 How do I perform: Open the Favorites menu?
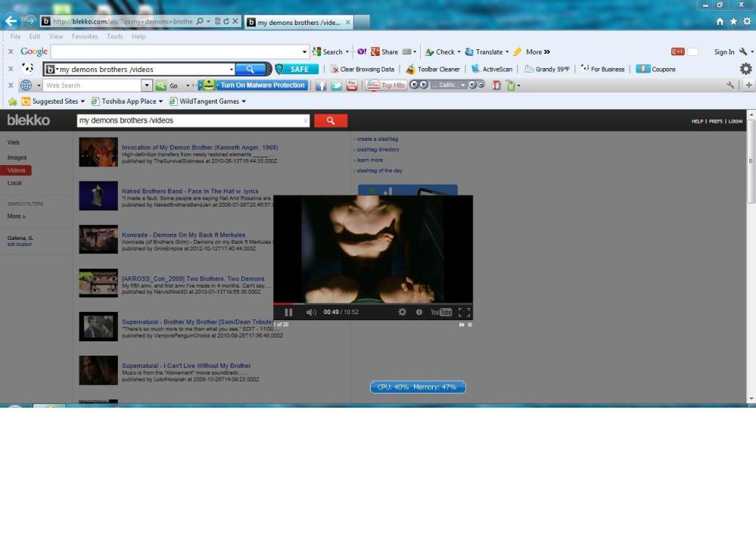point(84,36)
